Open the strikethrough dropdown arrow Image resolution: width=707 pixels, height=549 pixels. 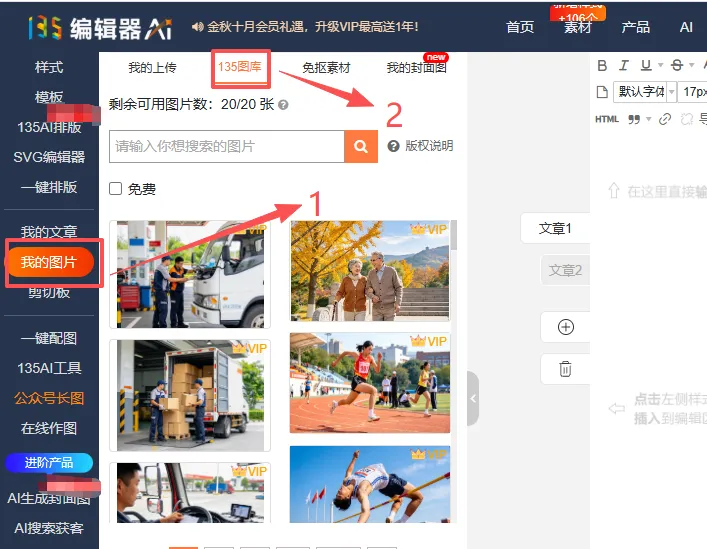point(691,66)
